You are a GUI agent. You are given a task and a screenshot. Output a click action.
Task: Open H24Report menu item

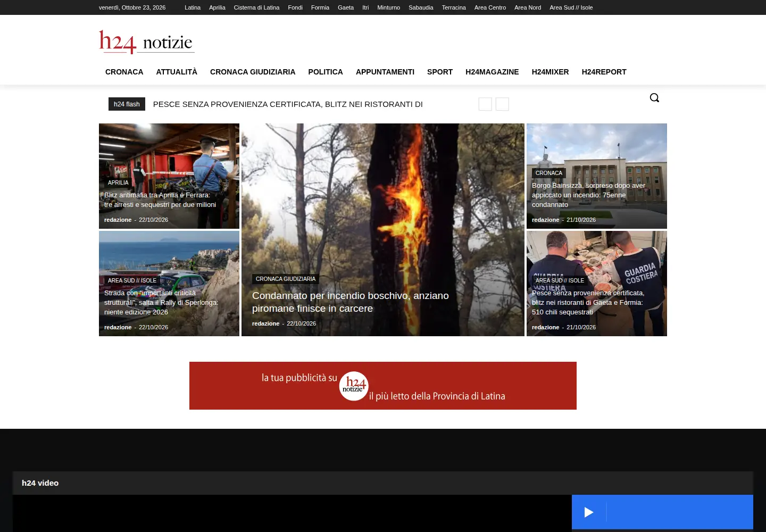point(604,72)
